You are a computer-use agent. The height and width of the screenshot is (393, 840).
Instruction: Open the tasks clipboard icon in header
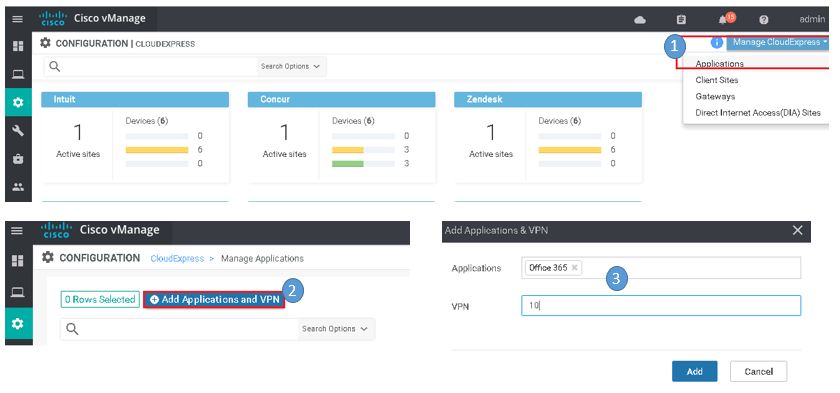tap(681, 20)
